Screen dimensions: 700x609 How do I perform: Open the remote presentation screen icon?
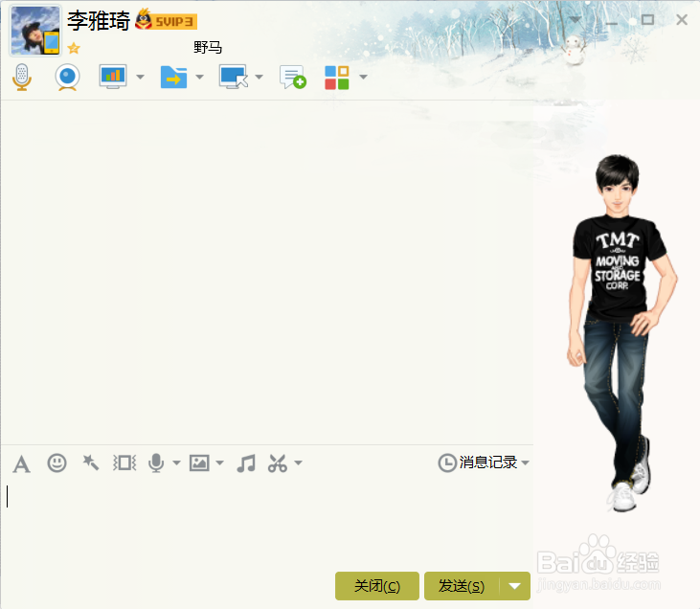(x=113, y=77)
